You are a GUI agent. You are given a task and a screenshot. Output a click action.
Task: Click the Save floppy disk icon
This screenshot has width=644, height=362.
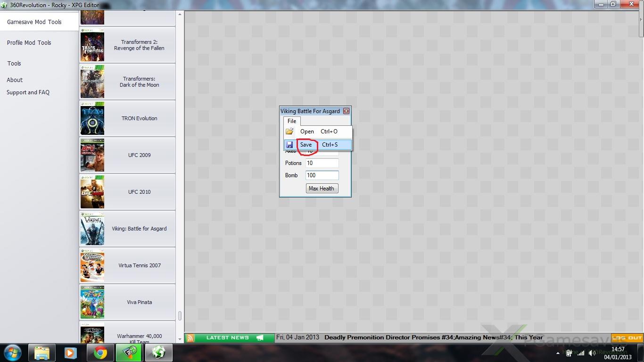point(289,145)
